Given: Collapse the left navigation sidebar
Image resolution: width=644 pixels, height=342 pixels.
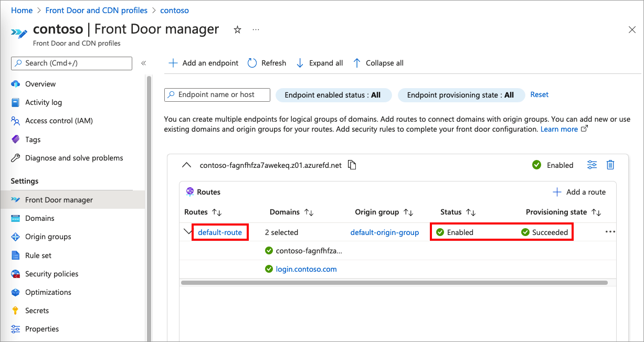Looking at the screenshot, I should coord(143,62).
